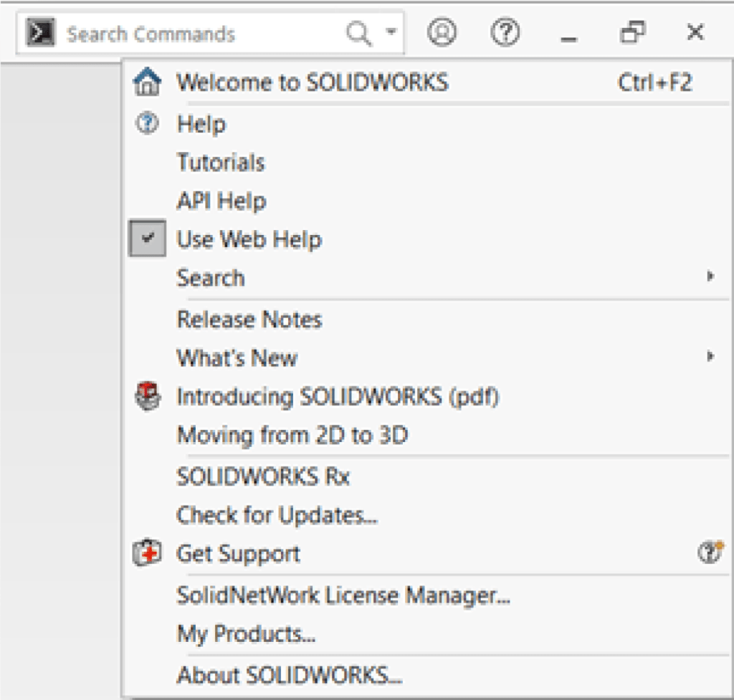Screen dimensions: 734x700
Task: Click the Get Support first-aid kit icon
Action: point(147,552)
